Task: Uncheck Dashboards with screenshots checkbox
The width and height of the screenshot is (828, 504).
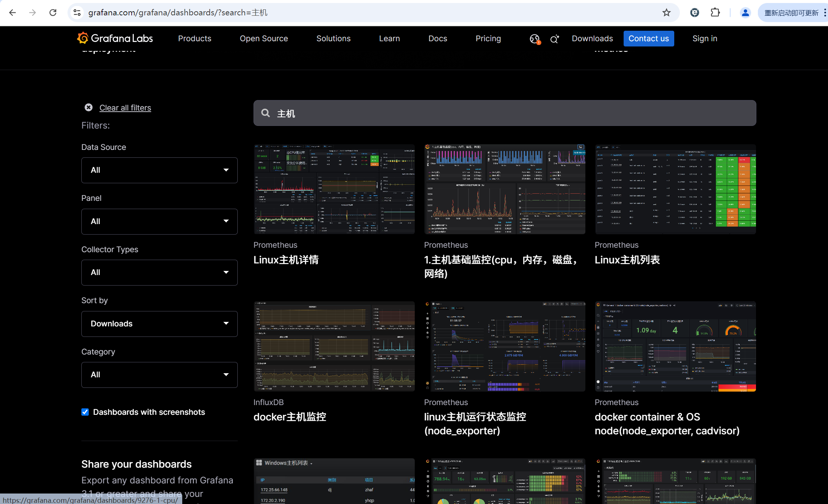Action: click(85, 412)
